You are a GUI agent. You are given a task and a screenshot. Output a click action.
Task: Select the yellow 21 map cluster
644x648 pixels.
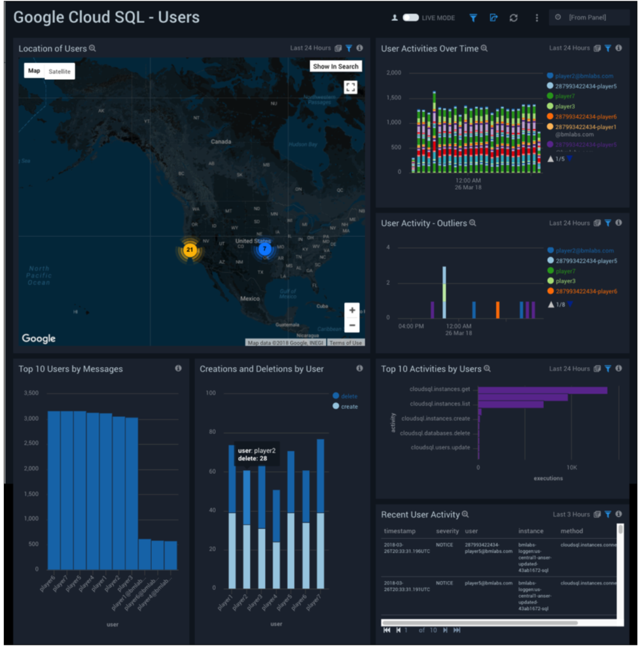[191, 251]
